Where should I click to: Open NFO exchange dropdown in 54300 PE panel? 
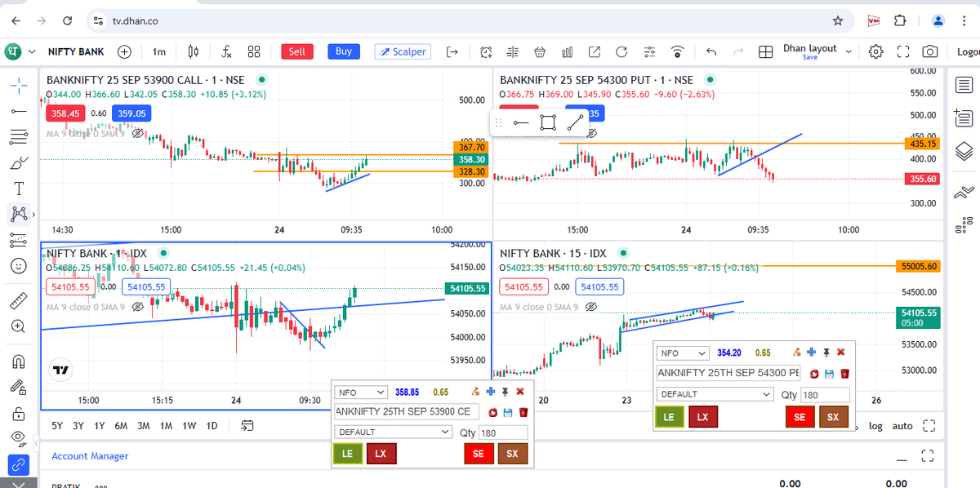pyautogui.click(x=683, y=353)
